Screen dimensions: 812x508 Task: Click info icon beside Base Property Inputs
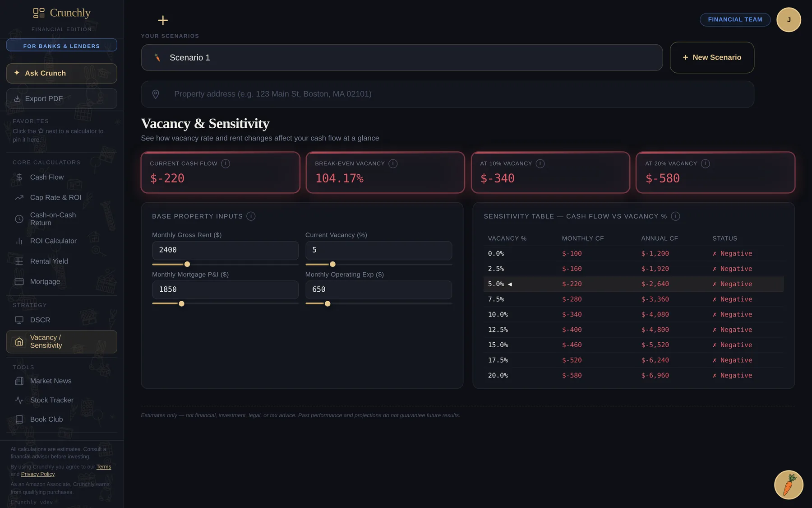tap(251, 216)
